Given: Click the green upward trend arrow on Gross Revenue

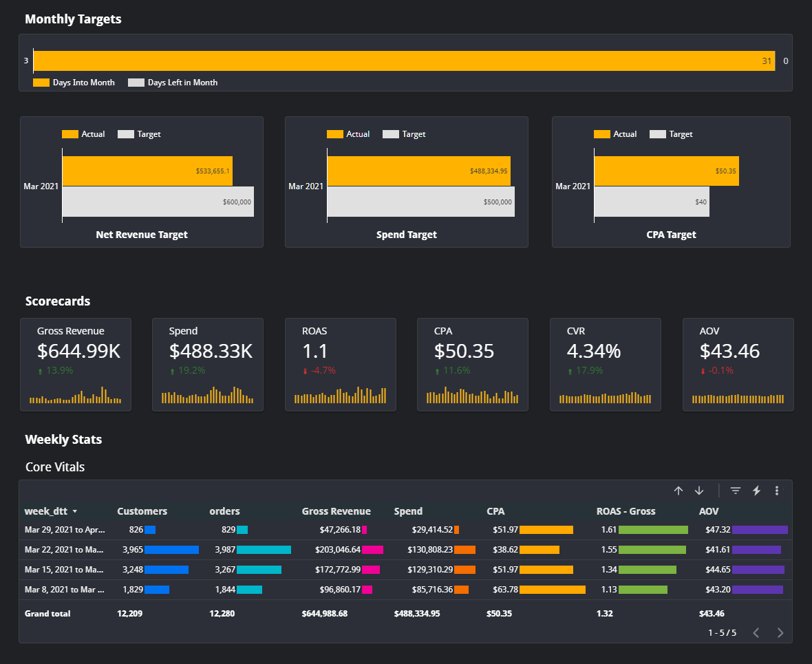Looking at the screenshot, I should click(x=40, y=370).
